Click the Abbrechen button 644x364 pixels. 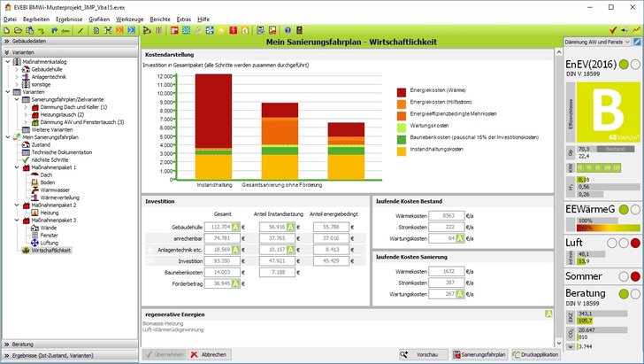pyautogui.click(x=209, y=354)
